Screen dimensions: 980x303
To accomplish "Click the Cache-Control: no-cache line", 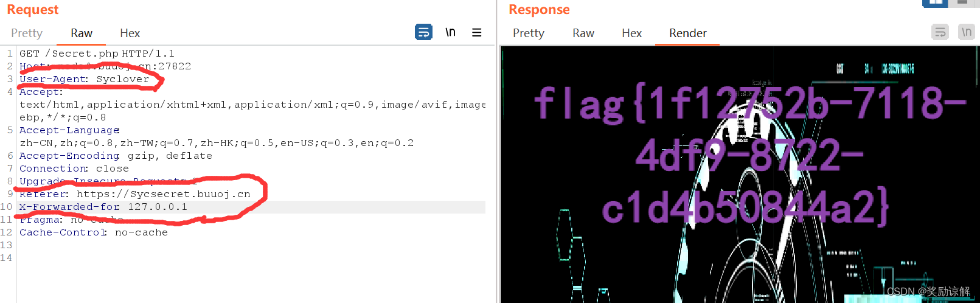I will coord(94,232).
